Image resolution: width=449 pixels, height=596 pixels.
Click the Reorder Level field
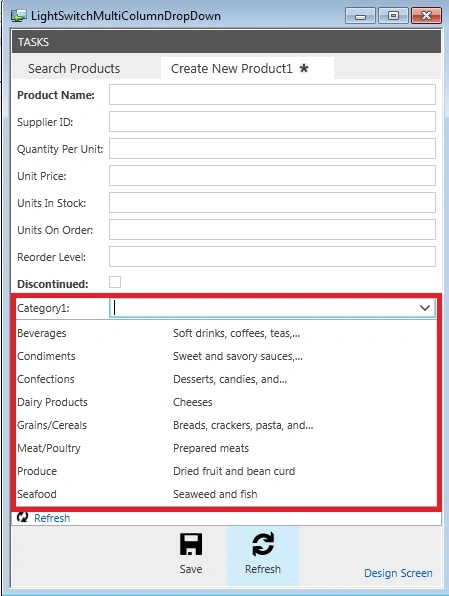(272, 257)
